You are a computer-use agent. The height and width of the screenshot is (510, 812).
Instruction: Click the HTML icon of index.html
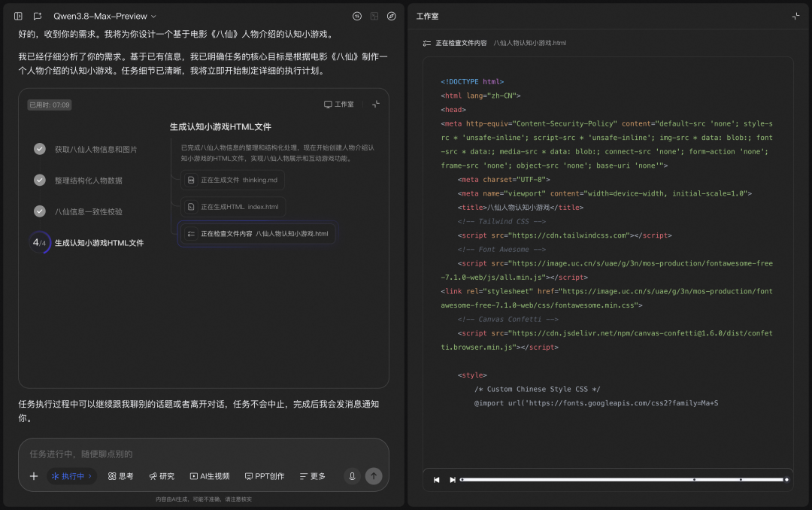(x=191, y=207)
